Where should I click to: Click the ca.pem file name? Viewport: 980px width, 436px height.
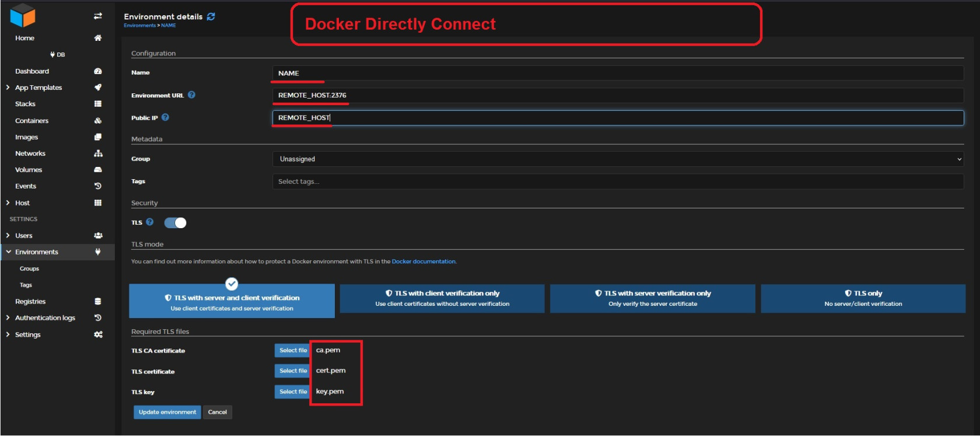click(x=328, y=350)
